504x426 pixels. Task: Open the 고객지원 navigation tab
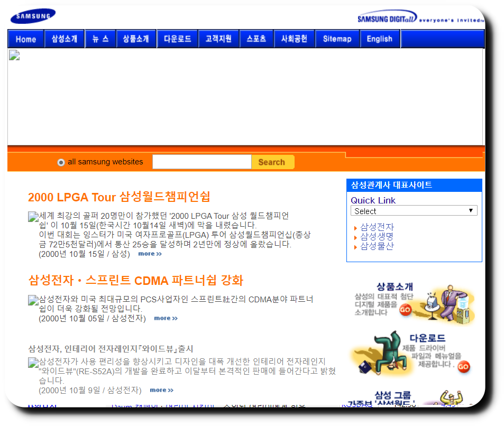[x=218, y=39]
